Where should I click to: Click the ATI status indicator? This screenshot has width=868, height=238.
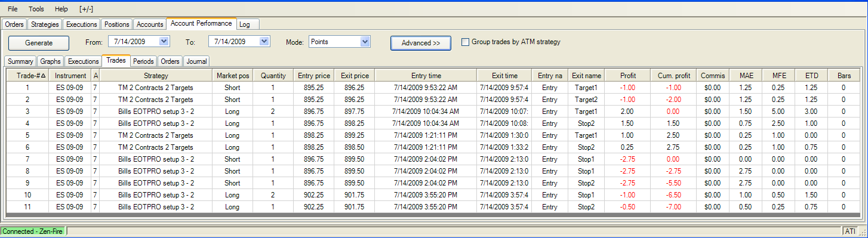(x=849, y=231)
